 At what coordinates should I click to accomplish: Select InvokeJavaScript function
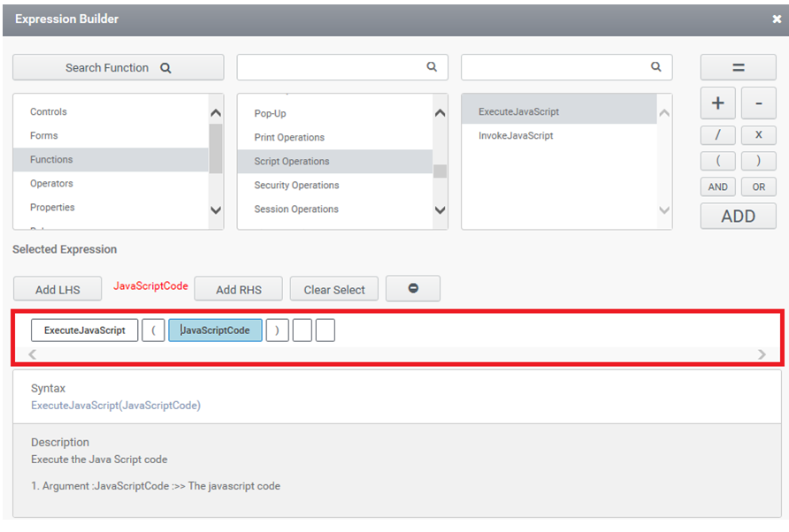pyautogui.click(x=516, y=136)
